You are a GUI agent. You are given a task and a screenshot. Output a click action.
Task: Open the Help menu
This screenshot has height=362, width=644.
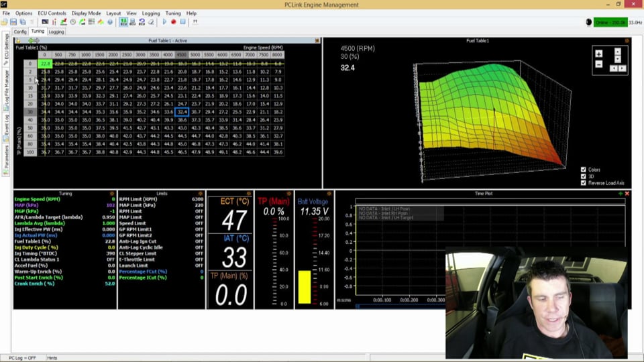coord(191,13)
